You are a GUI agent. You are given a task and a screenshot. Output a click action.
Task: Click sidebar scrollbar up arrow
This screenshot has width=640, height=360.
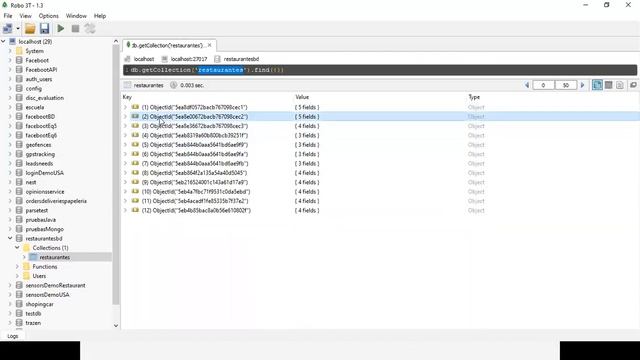click(x=116, y=42)
